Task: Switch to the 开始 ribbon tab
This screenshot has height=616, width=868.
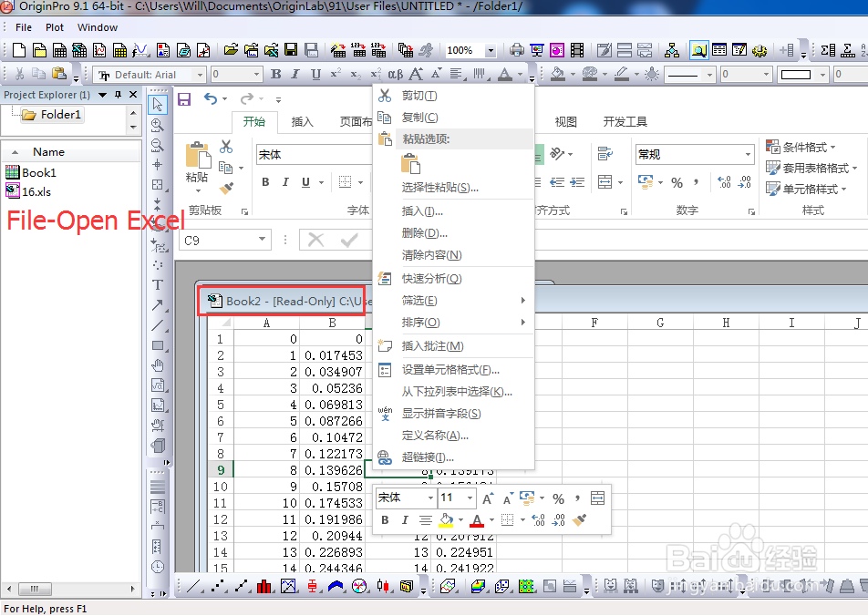Action: 254,122
